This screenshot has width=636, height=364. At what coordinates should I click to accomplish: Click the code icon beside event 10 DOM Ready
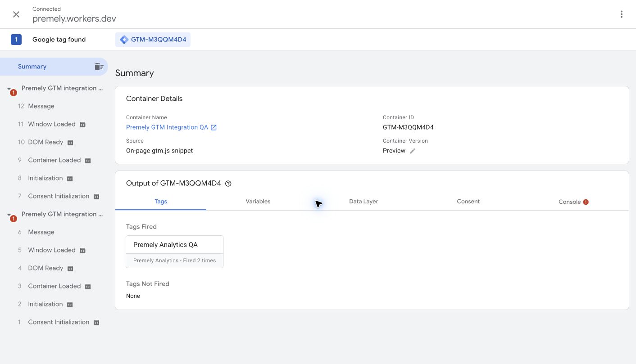point(70,143)
